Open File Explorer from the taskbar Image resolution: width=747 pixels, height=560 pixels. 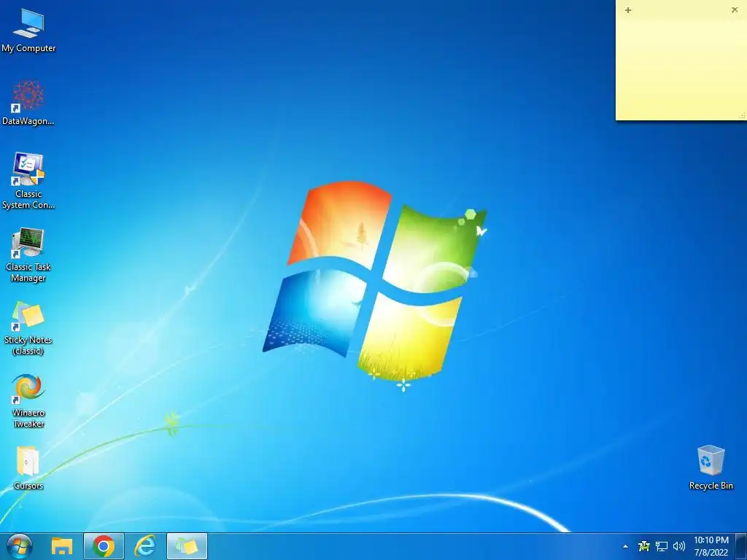62,546
